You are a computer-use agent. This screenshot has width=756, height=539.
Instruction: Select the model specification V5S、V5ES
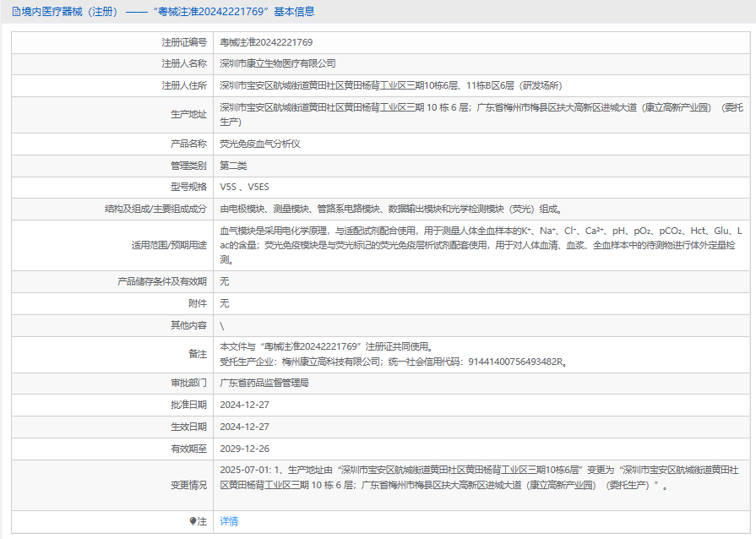(244, 187)
